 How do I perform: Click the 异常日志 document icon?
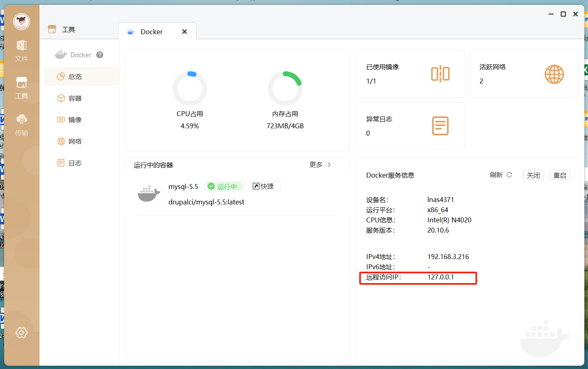click(x=440, y=126)
